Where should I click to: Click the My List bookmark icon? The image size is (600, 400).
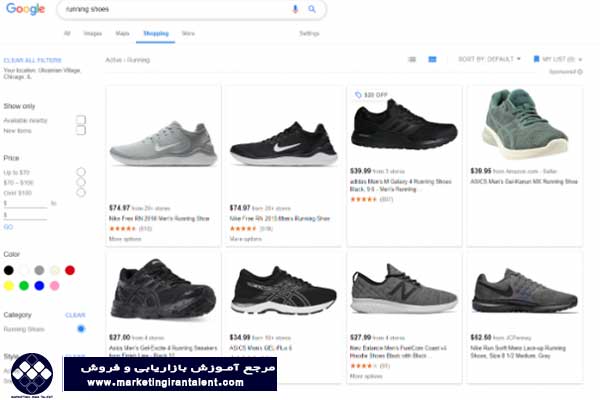(536, 59)
